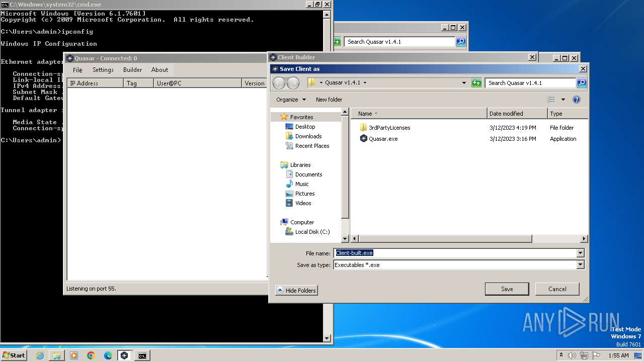Click Version column header in Quasar
This screenshot has height=362, width=644.
255,83
